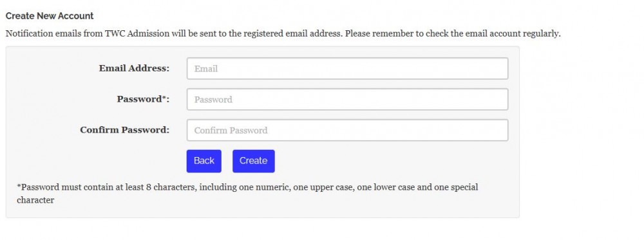Image resolution: width=644 pixels, height=240 pixels.
Task: Click the password requirements footnote text
Action: pyautogui.click(x=247, y=194)
